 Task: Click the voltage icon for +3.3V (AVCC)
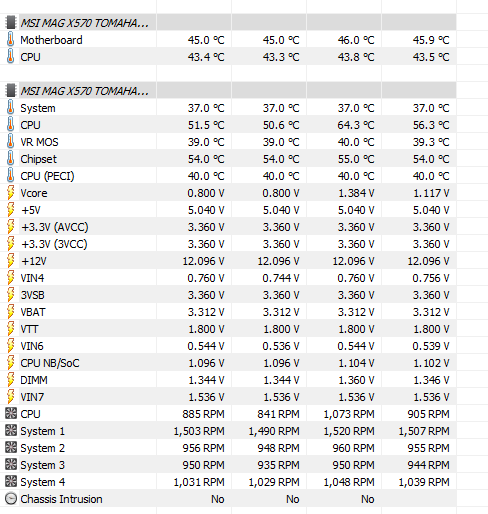(x=11, y=227)
